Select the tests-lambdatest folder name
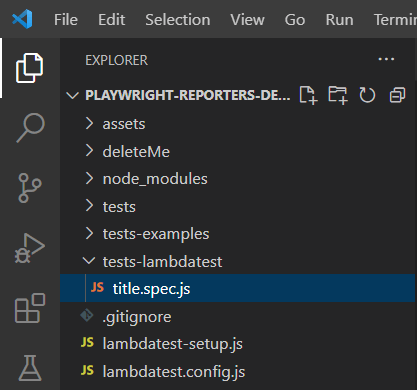 (162, 262)
